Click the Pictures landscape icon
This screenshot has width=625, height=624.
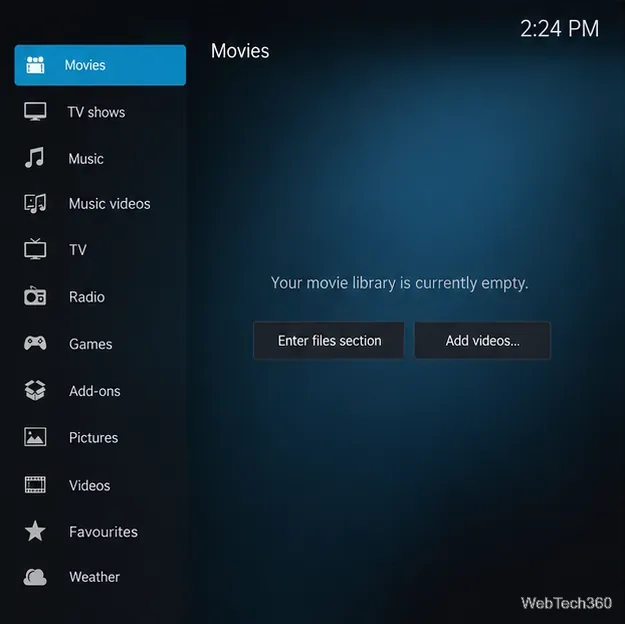pyautogui.click(x=35, y=437)
